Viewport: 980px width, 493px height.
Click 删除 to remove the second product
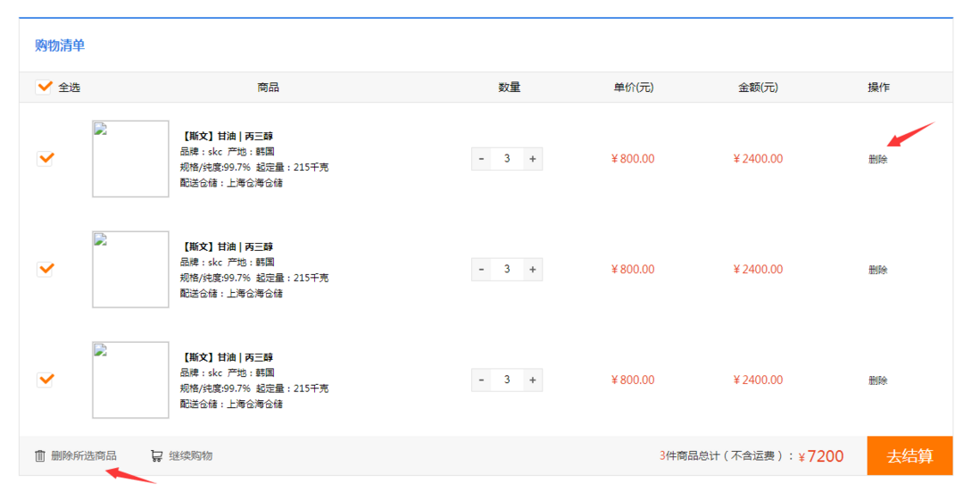(x=878, y=270)
